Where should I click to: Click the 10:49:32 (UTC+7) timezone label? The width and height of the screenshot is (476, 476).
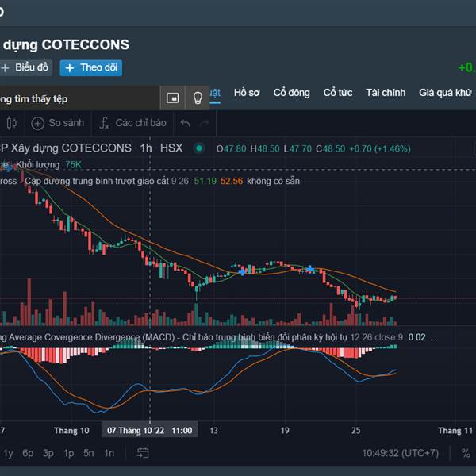400,453
